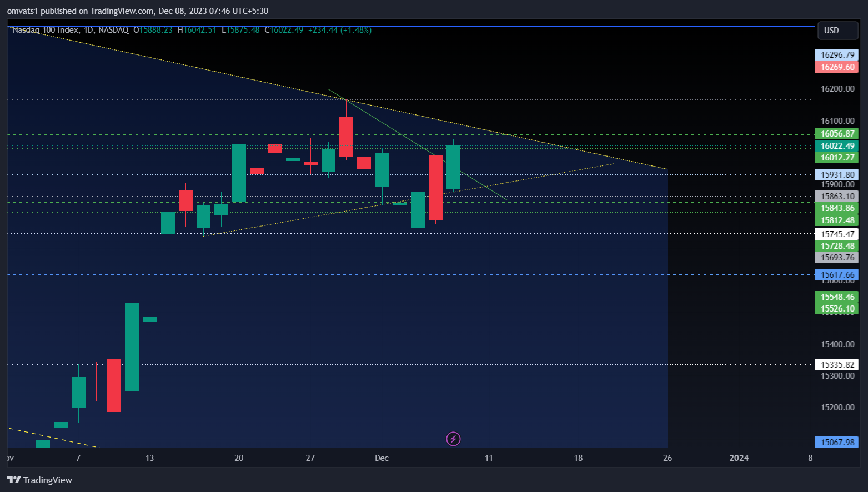Click the 26 date label on time axis
The width and height of the screenshot is (868, 492).
tap(668, 458)
